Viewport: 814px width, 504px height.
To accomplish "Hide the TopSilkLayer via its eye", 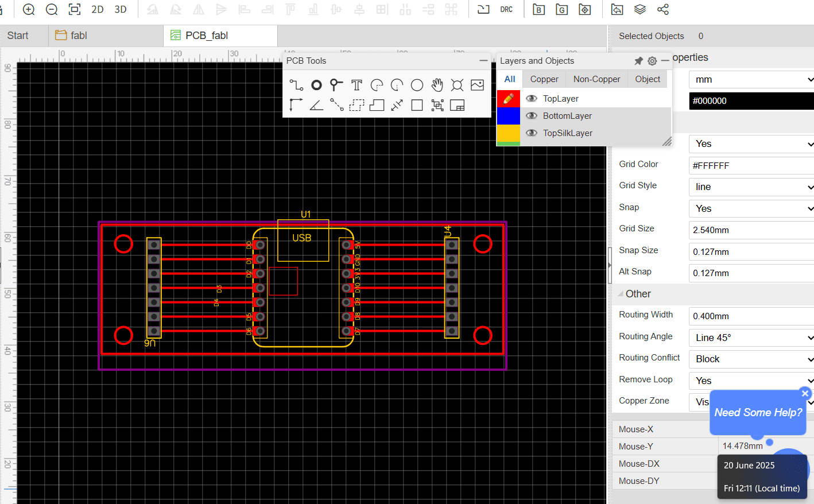I will [532, 133].
